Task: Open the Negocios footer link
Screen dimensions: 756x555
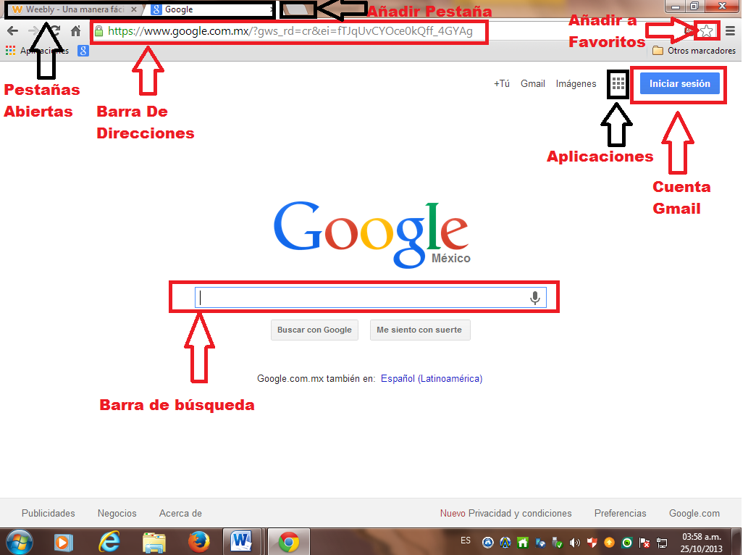Action: click(x=117, y=514)
